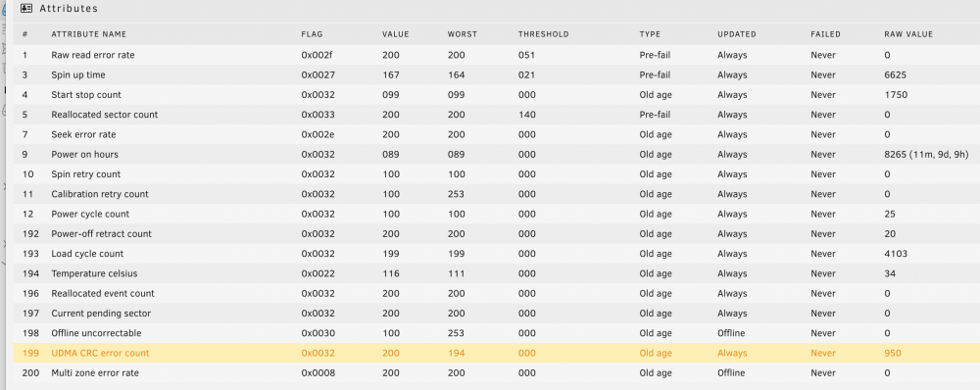Click the RAW VALUE column header
The height and width of the screenshot is (390, 980).
[x=904, y=34]
